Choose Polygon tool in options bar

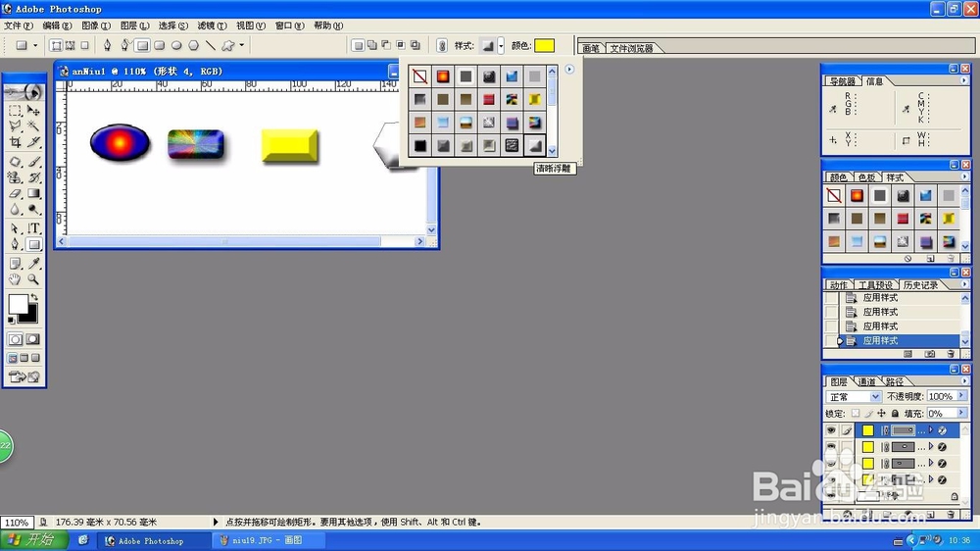[x=194, y=45]
